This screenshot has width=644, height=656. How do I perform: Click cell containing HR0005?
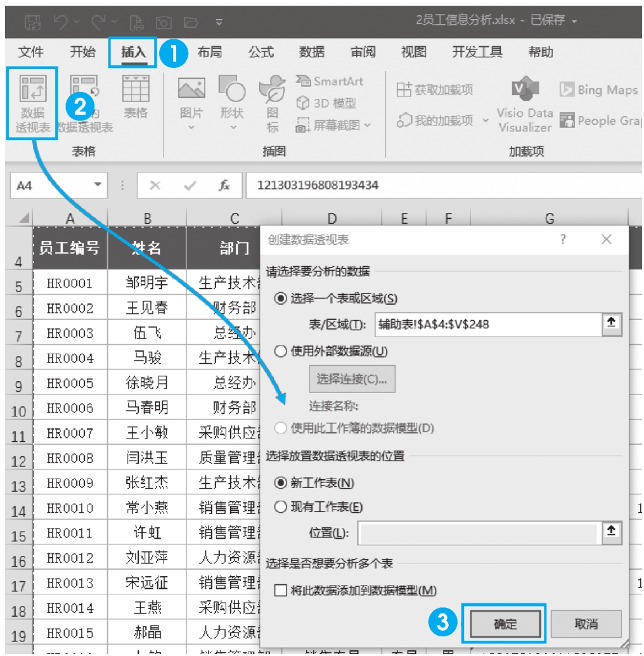tap(70, 383)
